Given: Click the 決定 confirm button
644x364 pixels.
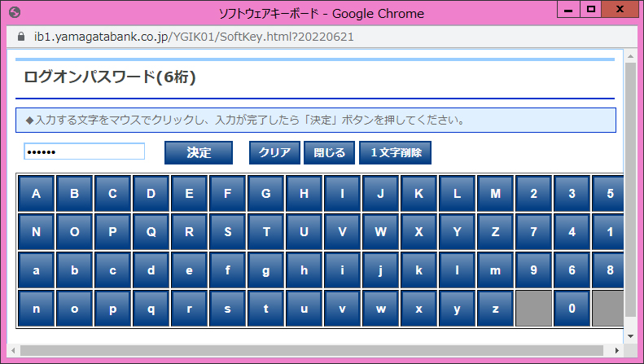Looking at the screenshot, I should coord(199,153).
